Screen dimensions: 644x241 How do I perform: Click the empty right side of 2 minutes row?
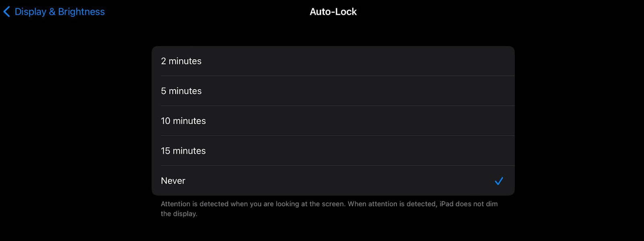(443, 61)
